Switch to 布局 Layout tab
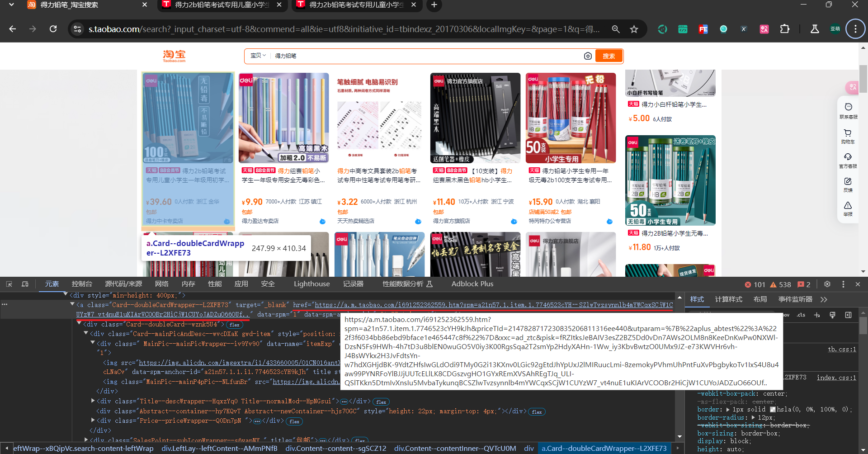Image resolution: width=868 pixels, height=454 pixels. point(760,299)
